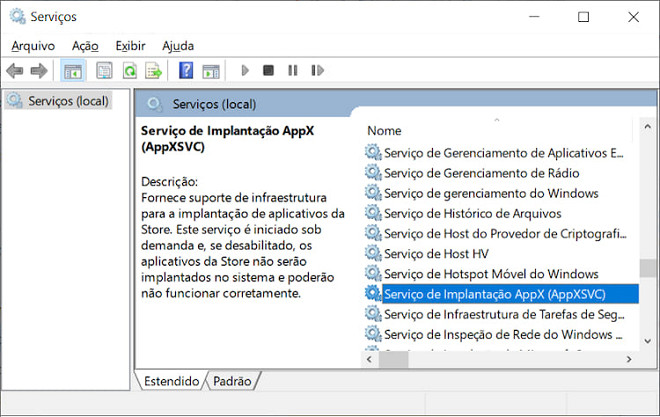Open Help with the blue question mark icon
This screenshot has height=417, width=660.
click(185, 71)
